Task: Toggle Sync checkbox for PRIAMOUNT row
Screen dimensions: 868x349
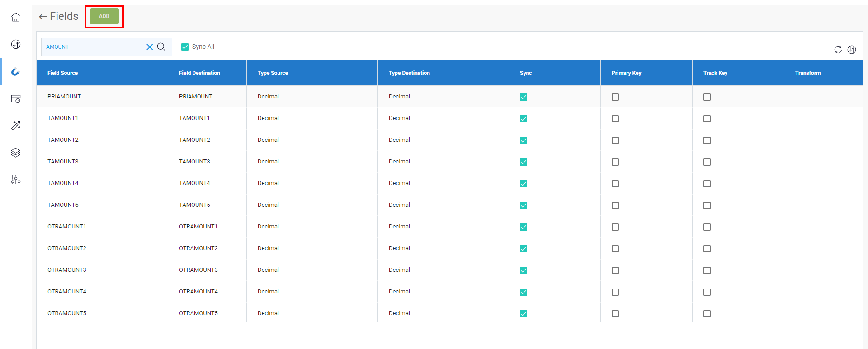Action: (524, 97)
